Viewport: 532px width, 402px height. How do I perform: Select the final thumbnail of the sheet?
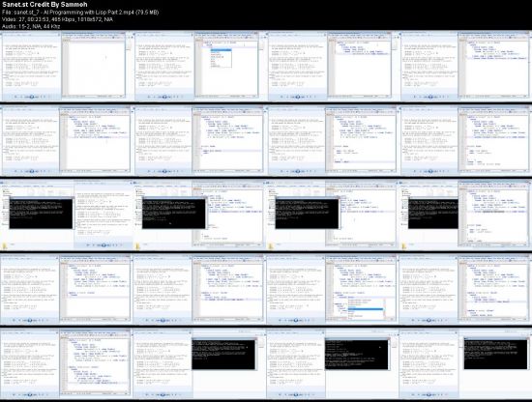pyautogui.click(x=465, y=363)
